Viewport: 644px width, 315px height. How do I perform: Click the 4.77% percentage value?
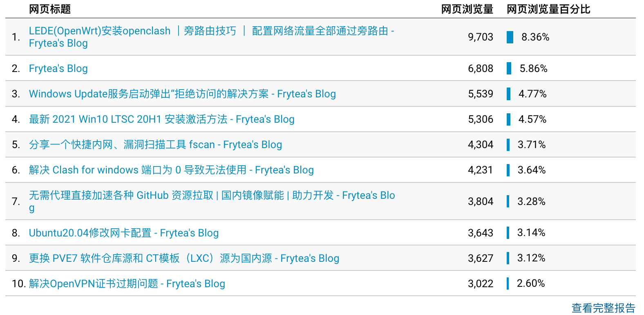[532, 94]
